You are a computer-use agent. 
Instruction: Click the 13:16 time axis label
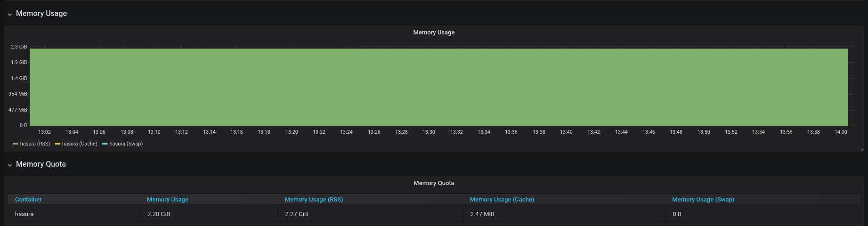point(236,132)
